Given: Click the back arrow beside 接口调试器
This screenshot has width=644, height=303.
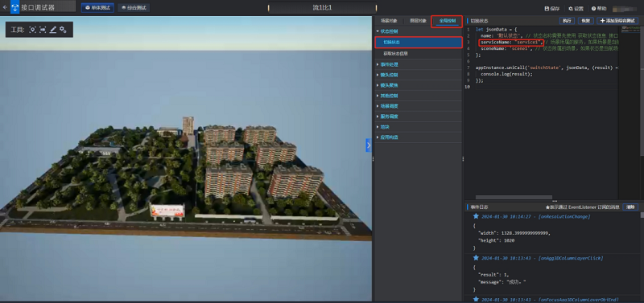Looking at the screenshot, I should pos(5,7).
